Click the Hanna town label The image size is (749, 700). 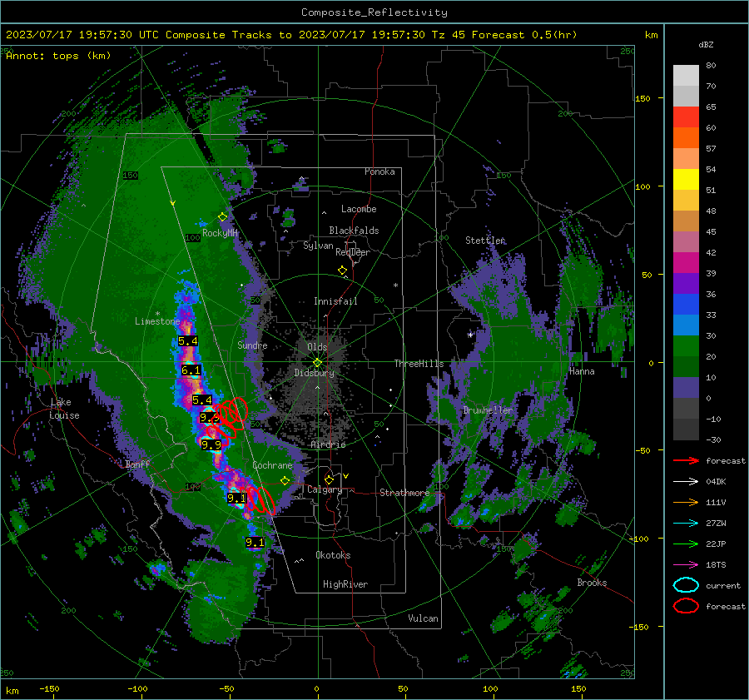[x=582, y=371]
